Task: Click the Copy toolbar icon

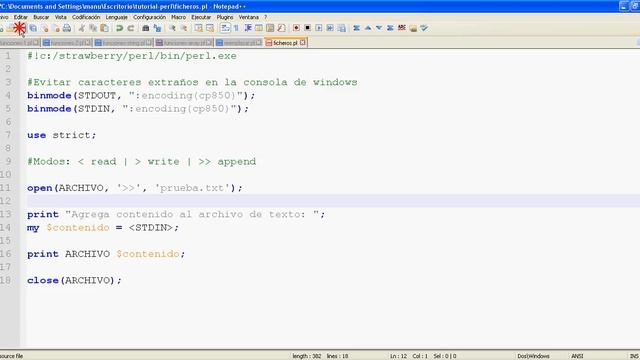Action: pyautogui.click(x=93, y=28)
